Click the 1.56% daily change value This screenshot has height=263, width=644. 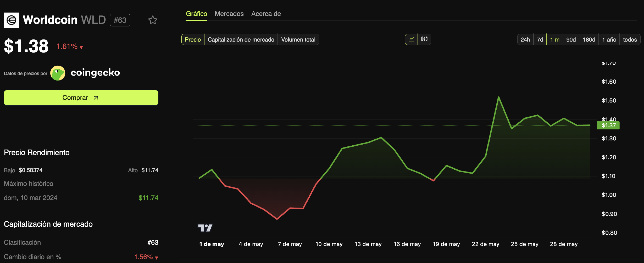pos(146,257)
